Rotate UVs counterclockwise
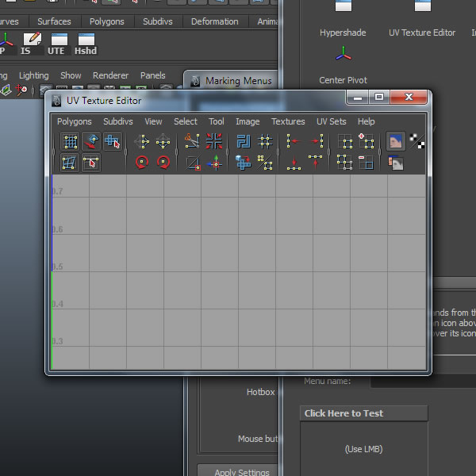The width and height of the screenshot is (476, 476). (x=142, y=163)
